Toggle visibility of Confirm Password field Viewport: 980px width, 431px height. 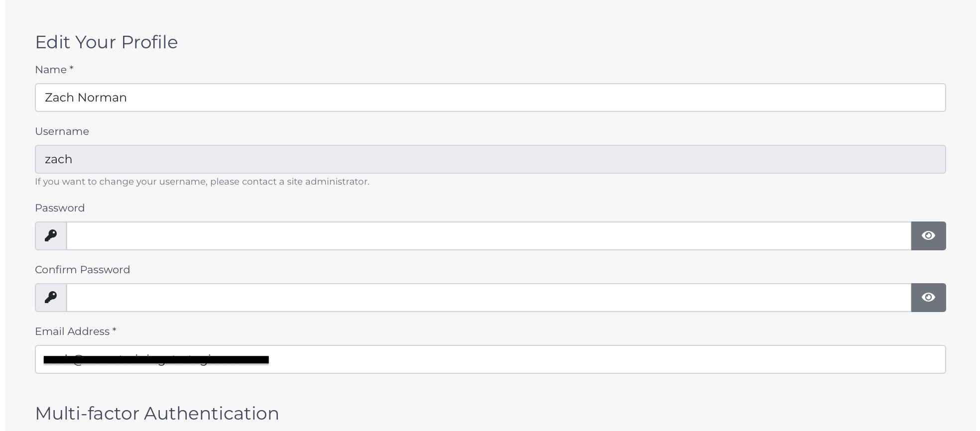(x=928, y=298)
